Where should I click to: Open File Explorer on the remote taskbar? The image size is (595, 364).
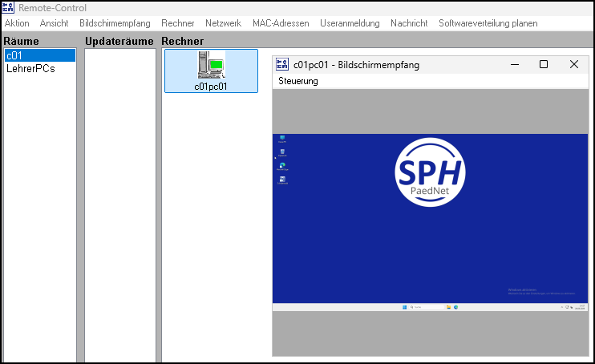[x=448, y=307]
